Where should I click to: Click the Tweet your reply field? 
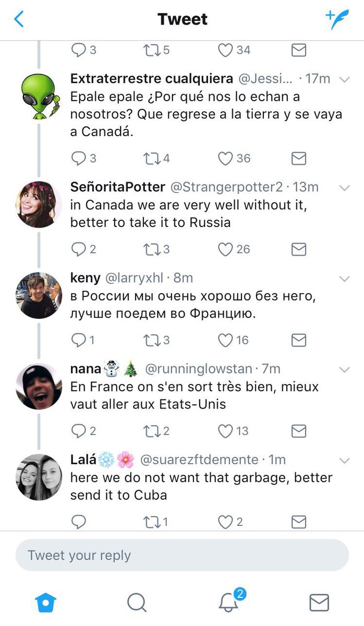pyautogui.click(x=182, y=555)
